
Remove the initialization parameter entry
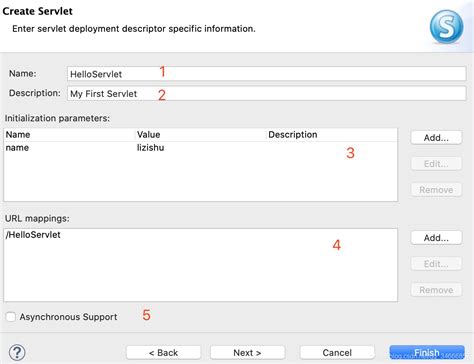[436, 190]
